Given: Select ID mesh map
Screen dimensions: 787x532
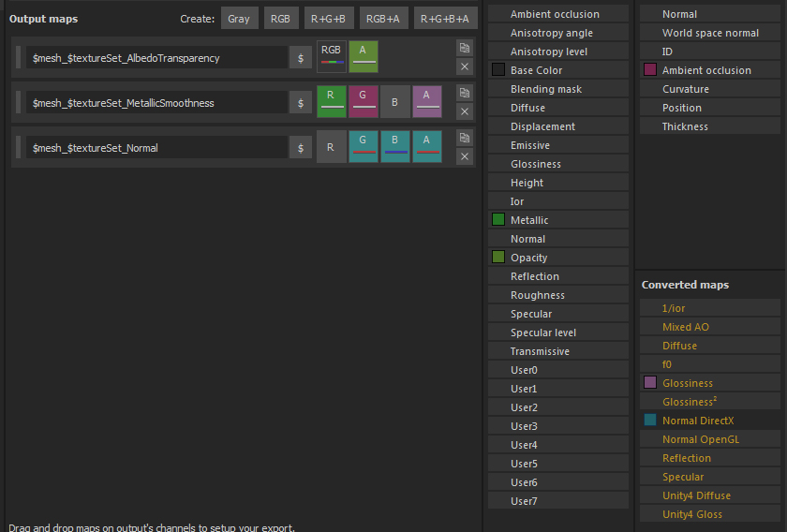Looking at the screenshot, I should coord(710,52).
